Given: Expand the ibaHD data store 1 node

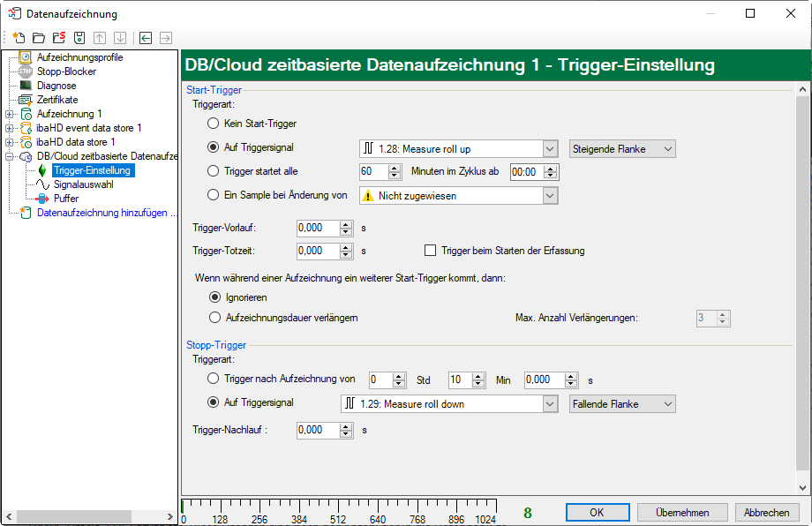Looking at the screenshot, I should click(10, 142).
